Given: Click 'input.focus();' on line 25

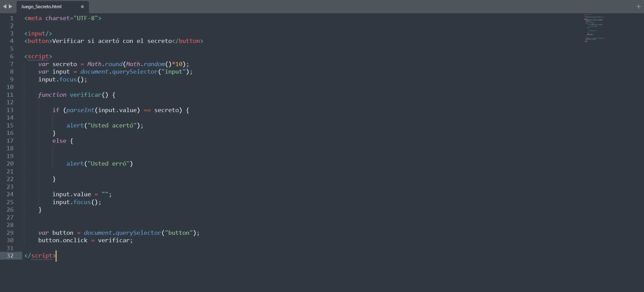Looking at the screenshot, I should point(77,202).
